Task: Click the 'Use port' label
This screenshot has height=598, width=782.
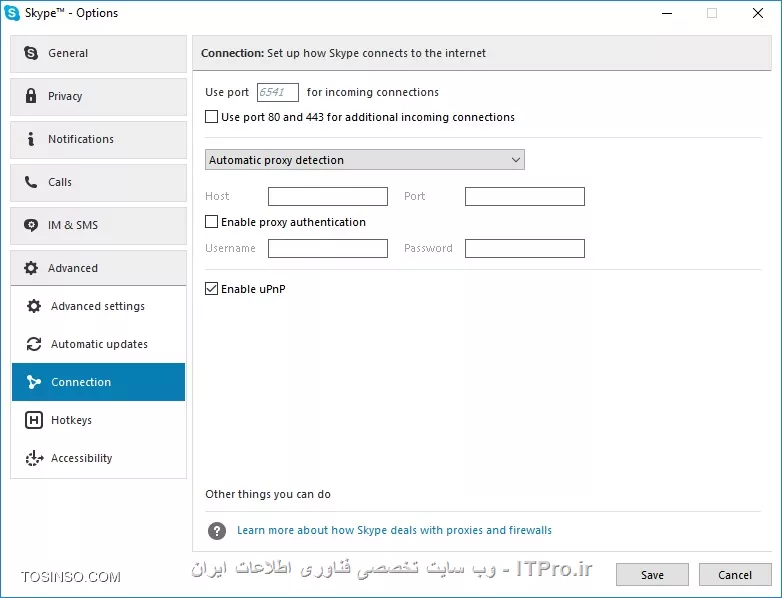Action: [227, 92]
